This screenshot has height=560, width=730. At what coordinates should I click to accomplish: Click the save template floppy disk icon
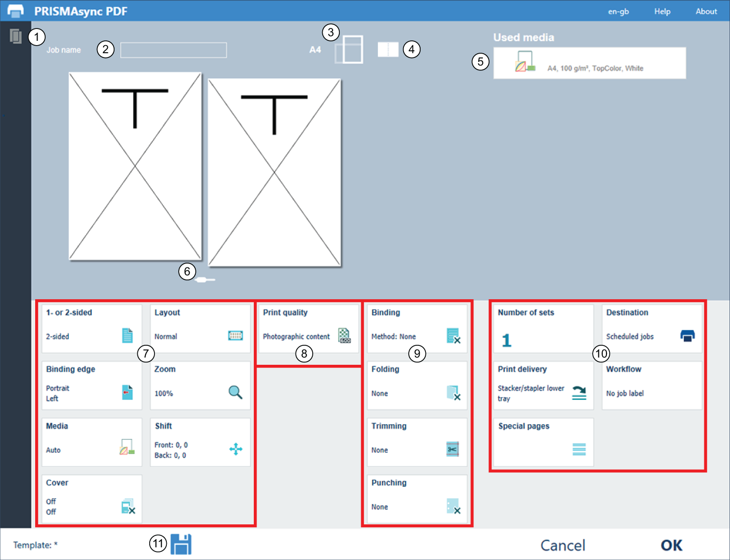coord(181,544)
